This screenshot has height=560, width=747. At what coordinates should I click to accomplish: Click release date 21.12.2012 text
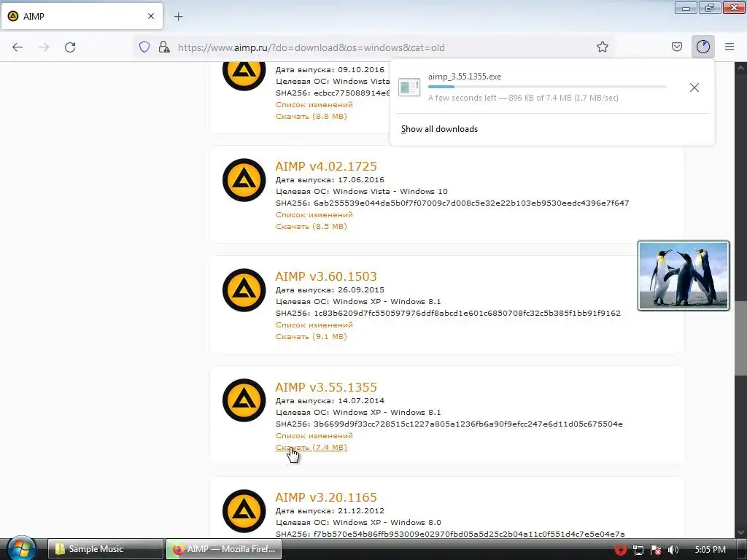tap(360, 510)
